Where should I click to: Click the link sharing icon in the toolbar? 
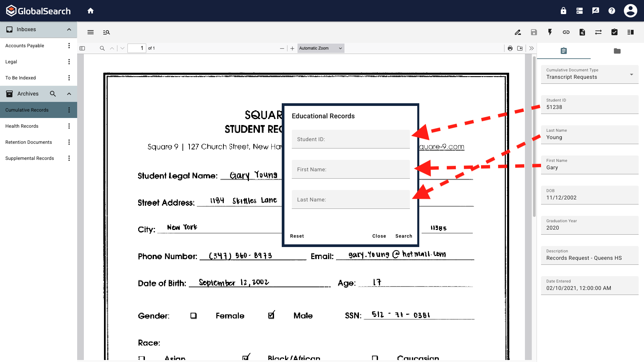(566, 32)
